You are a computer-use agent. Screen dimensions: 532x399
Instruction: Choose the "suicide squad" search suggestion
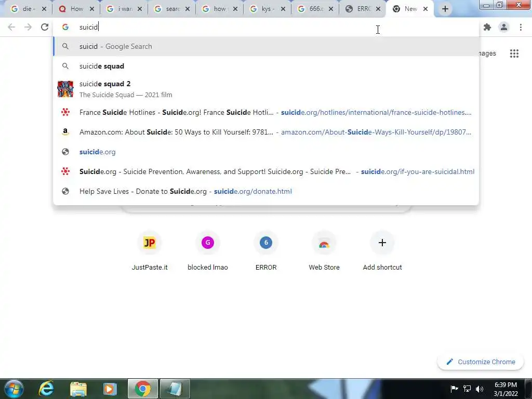point(266,66)
